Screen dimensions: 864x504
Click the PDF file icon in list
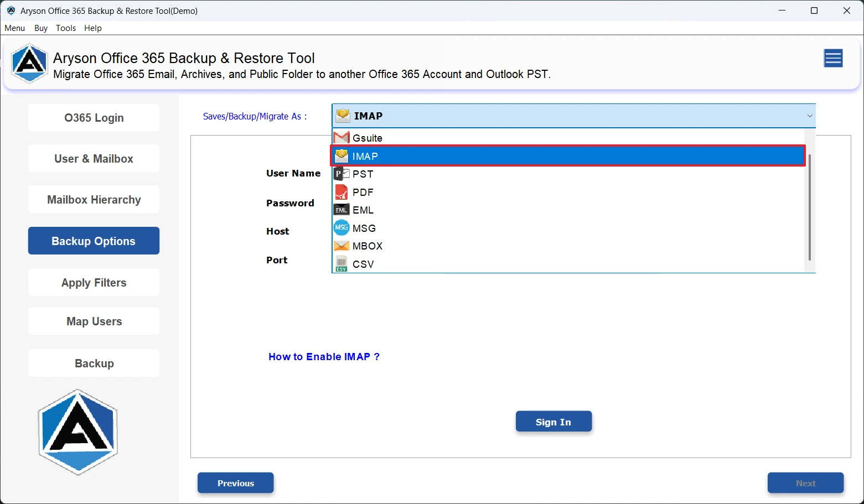[342, 192]
